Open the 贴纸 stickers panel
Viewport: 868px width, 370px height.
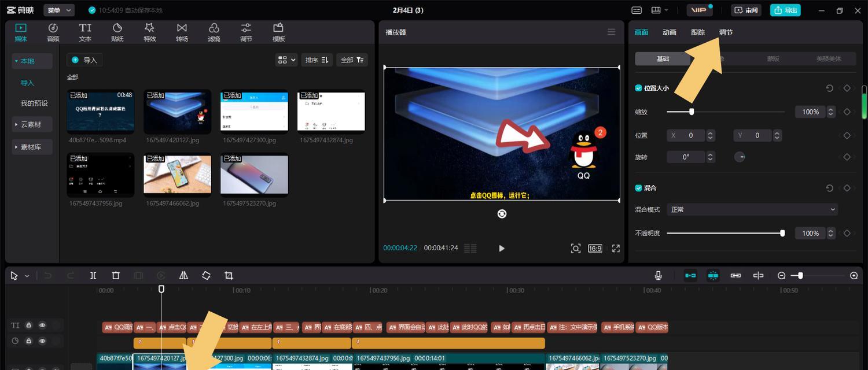(117, 32)
